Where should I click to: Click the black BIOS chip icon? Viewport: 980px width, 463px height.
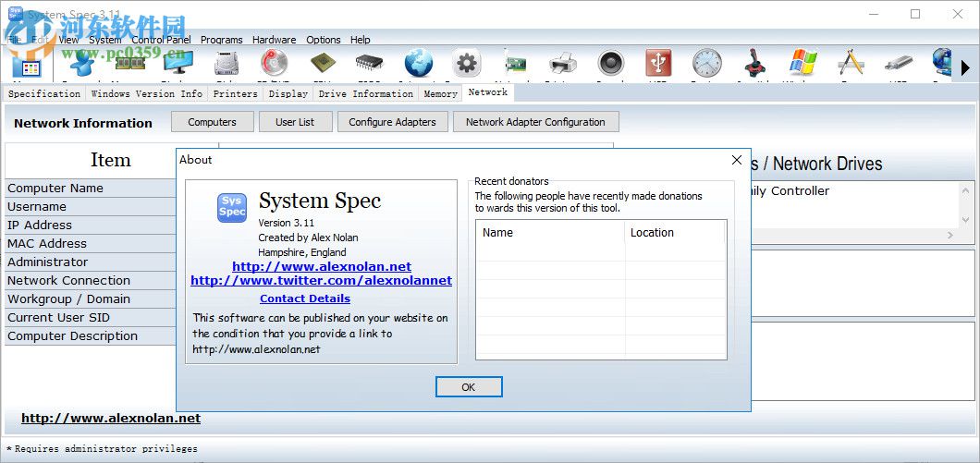coord(370,63)
